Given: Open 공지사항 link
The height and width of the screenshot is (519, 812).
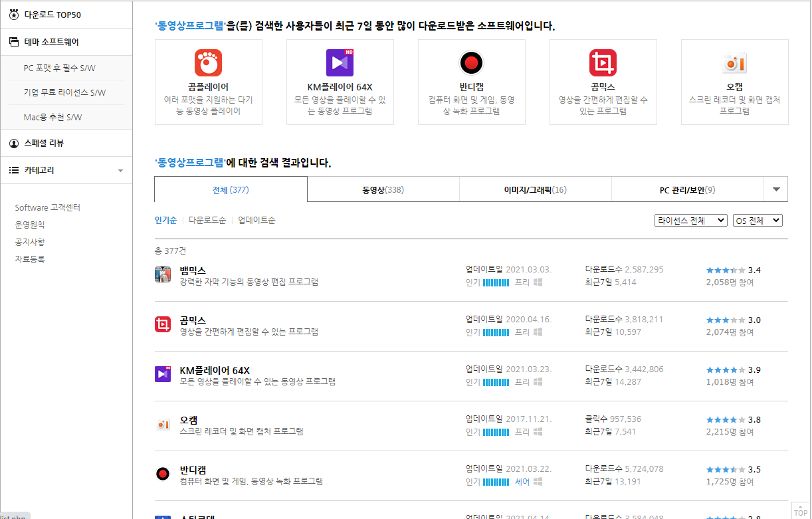Looking at the screenshot, I should click(30, 243).
